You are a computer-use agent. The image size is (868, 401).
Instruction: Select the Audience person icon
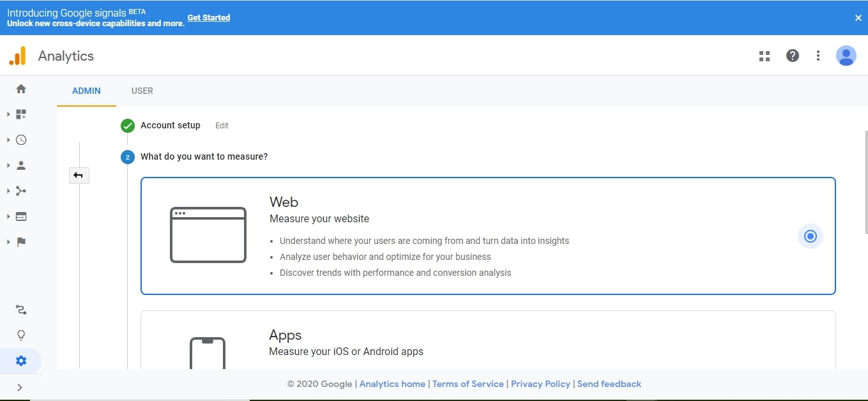coord(20,165)
